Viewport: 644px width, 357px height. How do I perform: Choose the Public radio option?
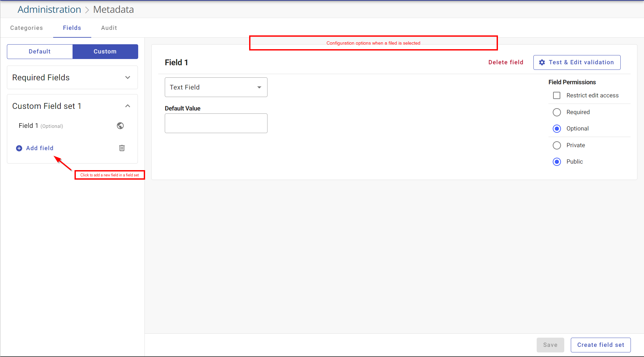pos(557,162)
